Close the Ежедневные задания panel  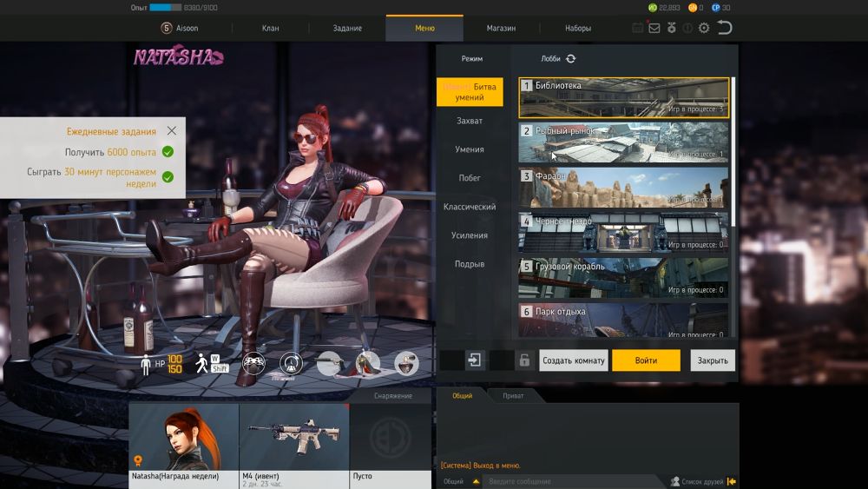point(171,131)
